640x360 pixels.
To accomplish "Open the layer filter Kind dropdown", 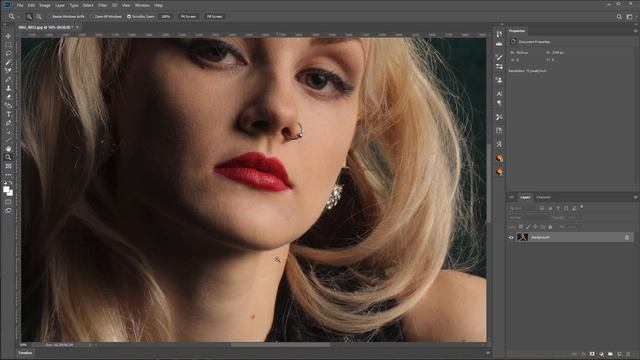I will (522, 208).
